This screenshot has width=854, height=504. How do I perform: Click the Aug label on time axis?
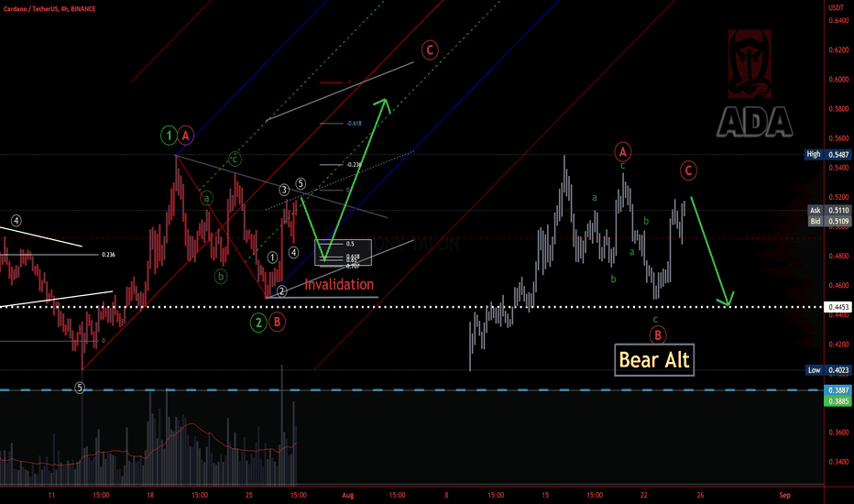pos(347,495)
